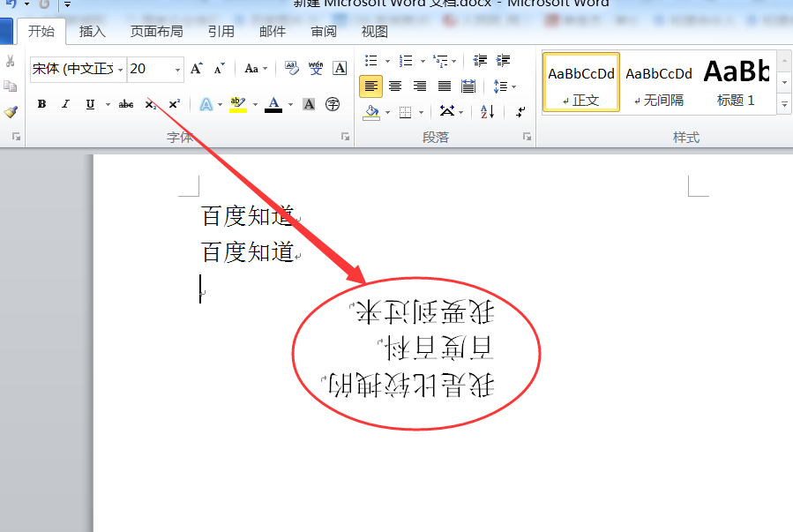
Task: Open the underline style dropdown arrow
Action: (106, 104)
